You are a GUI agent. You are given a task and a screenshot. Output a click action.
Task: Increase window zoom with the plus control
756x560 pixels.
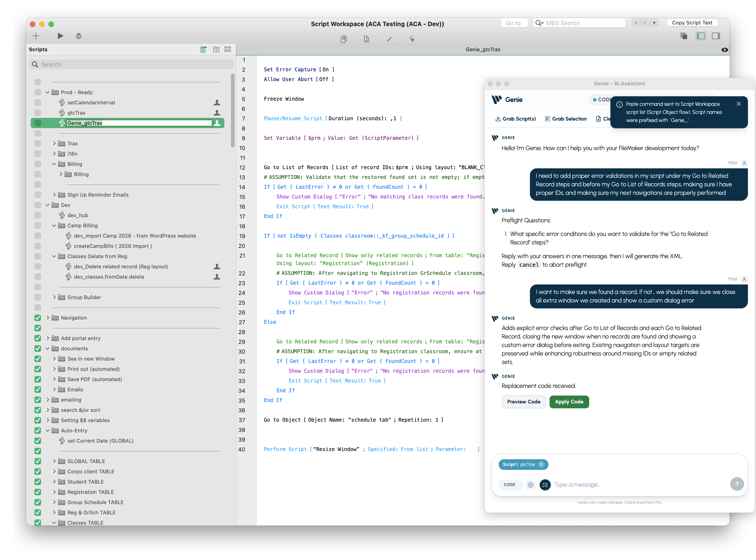pyautogui.click(x=654, y=22)
